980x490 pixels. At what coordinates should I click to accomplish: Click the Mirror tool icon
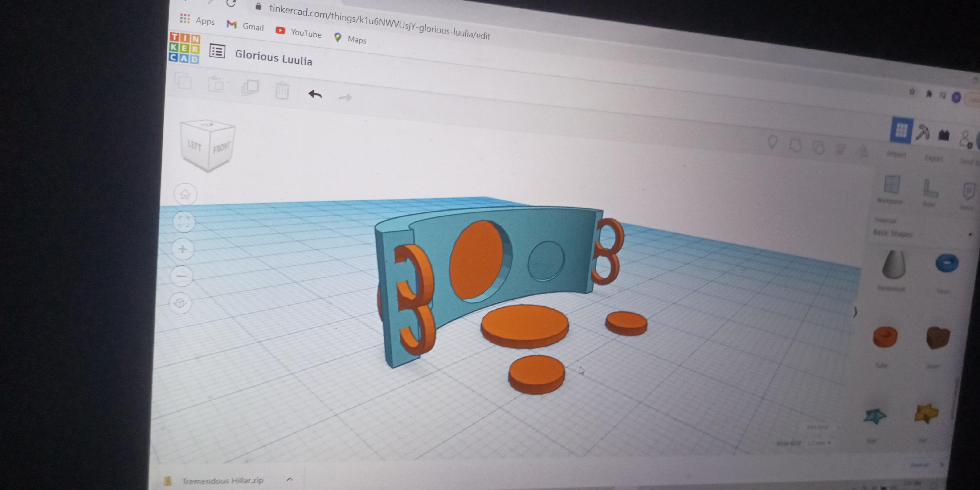click(x=862, y=151)
